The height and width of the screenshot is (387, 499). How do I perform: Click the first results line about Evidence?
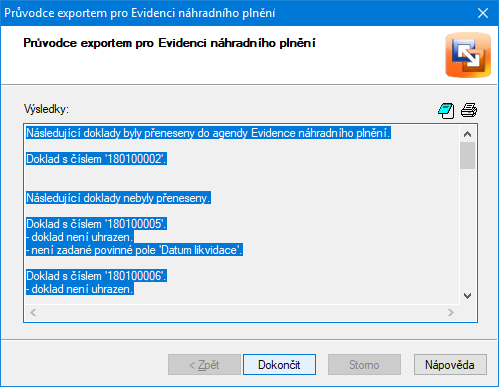208,133
